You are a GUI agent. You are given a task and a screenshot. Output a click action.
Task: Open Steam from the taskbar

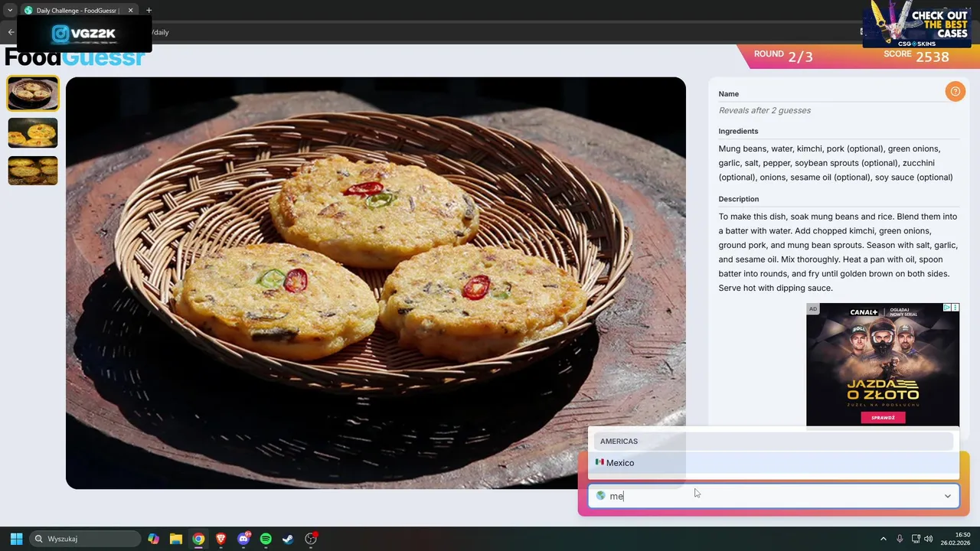point(288,539)
